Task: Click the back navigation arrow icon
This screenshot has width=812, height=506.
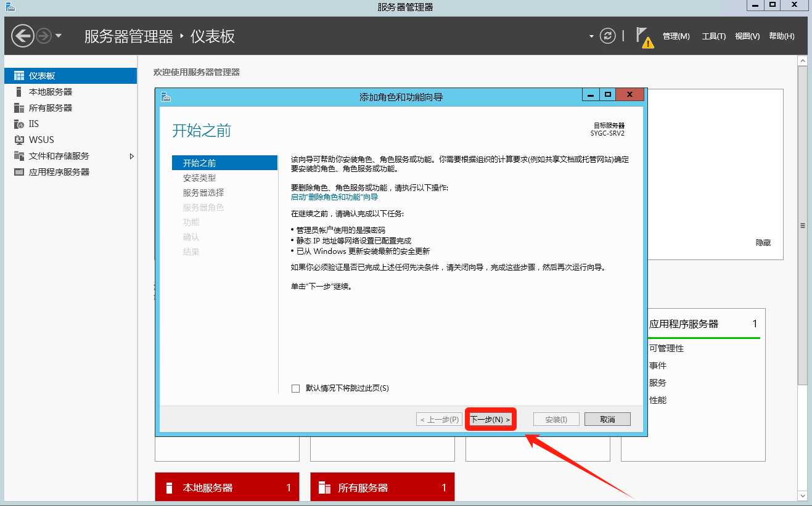Action: tap(23, 36)
